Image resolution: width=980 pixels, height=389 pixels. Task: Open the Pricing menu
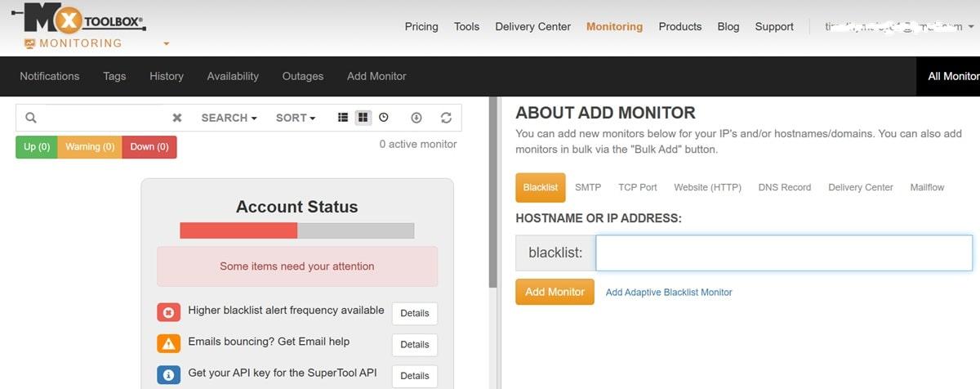(421, 26)
